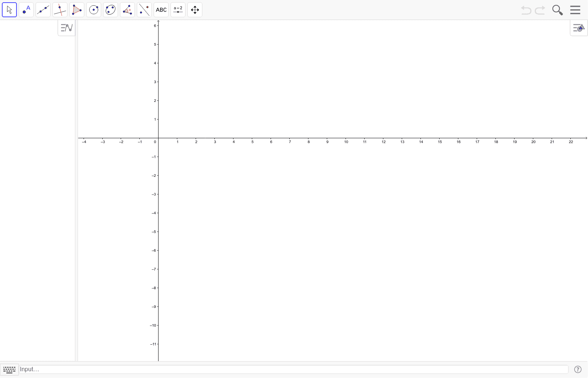Open the hamburger main menu
Viewport: 588px width, 378px height.
[575, 10]
